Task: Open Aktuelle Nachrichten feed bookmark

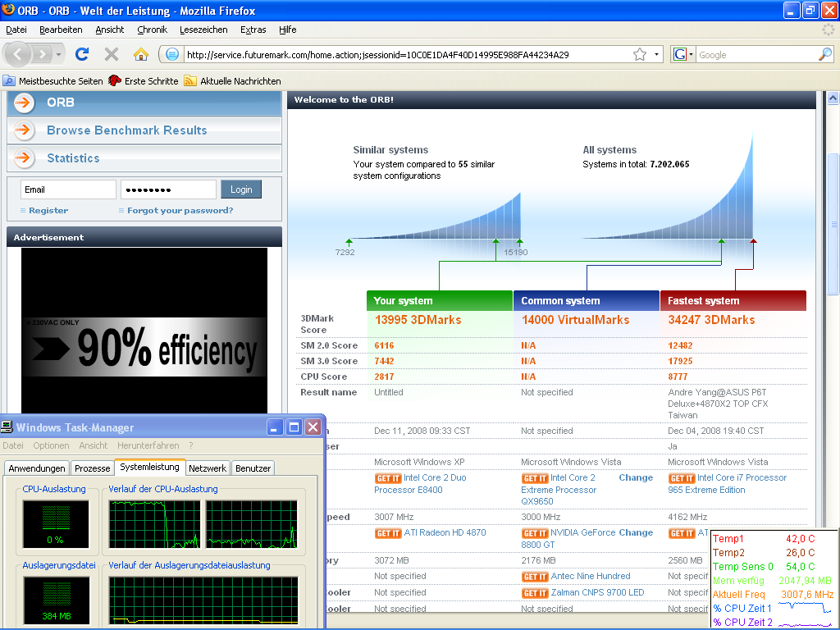Action: (232, 81)
